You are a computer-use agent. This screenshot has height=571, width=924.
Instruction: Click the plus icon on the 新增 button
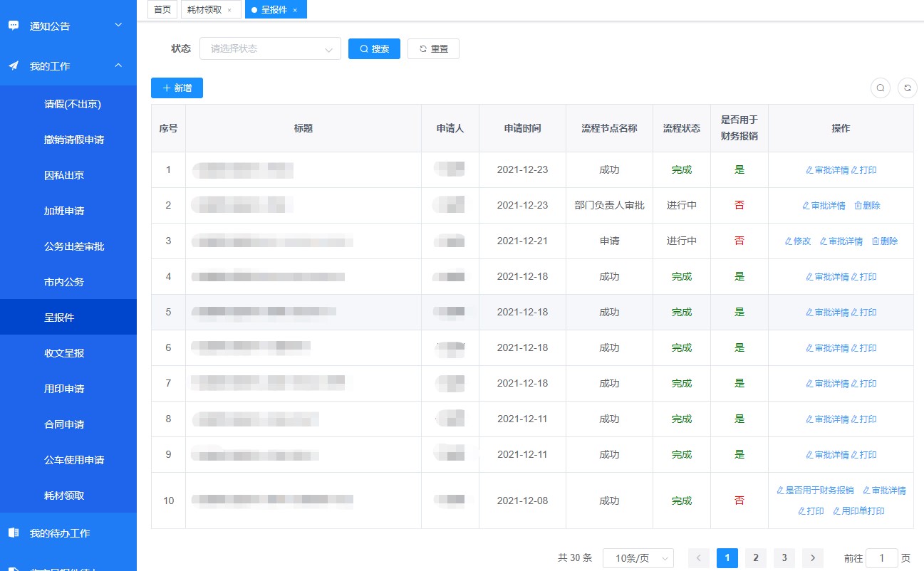click(165, 88)
